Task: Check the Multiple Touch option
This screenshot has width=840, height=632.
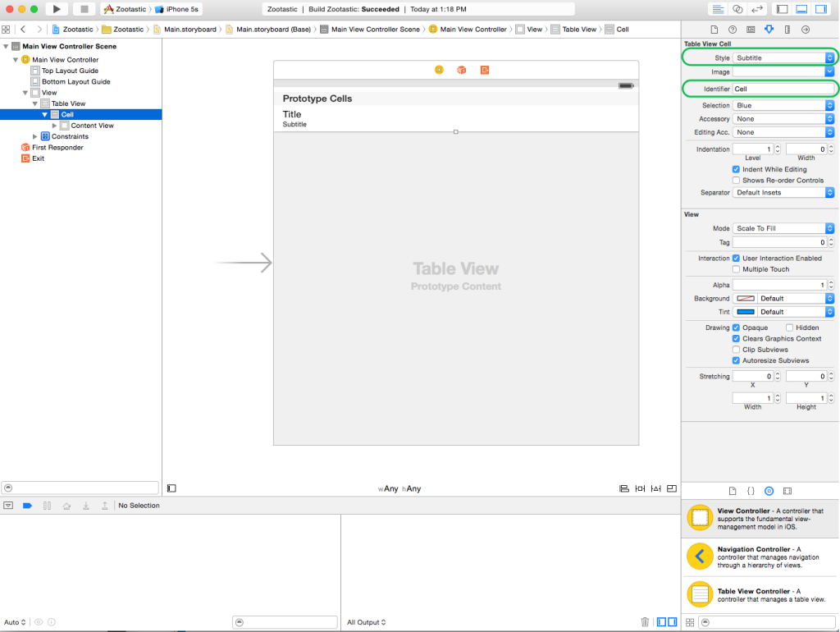Action: point(737,269)
